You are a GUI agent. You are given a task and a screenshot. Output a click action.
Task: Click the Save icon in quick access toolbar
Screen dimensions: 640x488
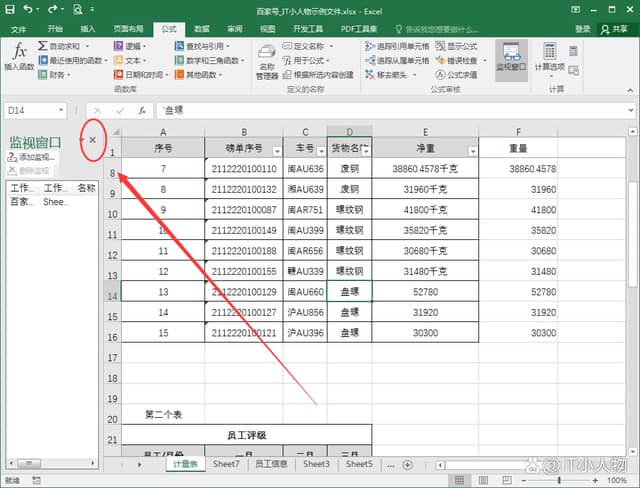pyautogui.click(x=9, y=9)
